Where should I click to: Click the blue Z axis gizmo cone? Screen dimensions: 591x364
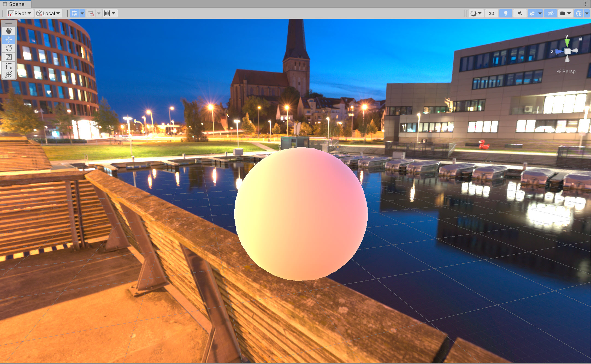pos(559,51)
